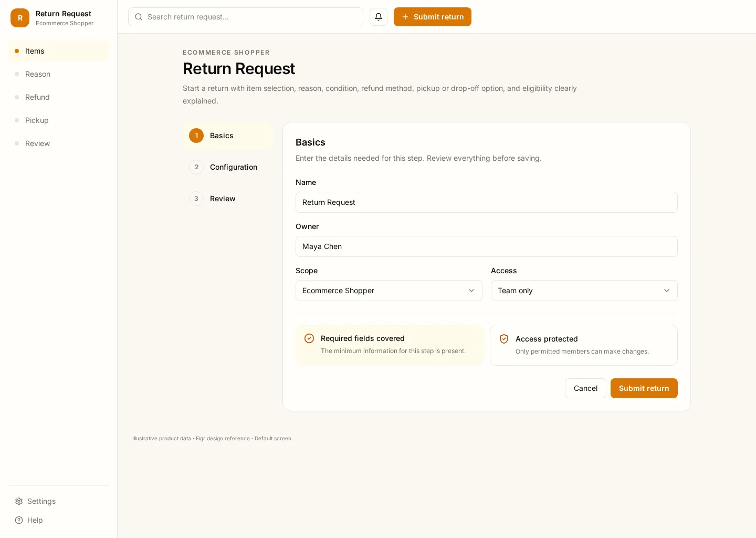Screen dimensions: 756x538
Task: Click step 2 number badge for Configuration
Action: (x=196, y=167)
